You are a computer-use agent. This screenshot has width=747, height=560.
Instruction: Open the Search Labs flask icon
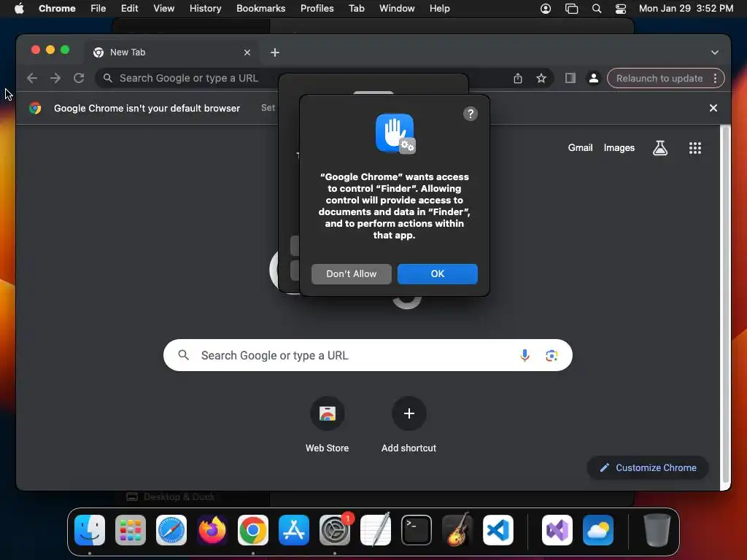pyautogui.click(x=659, y=148)
